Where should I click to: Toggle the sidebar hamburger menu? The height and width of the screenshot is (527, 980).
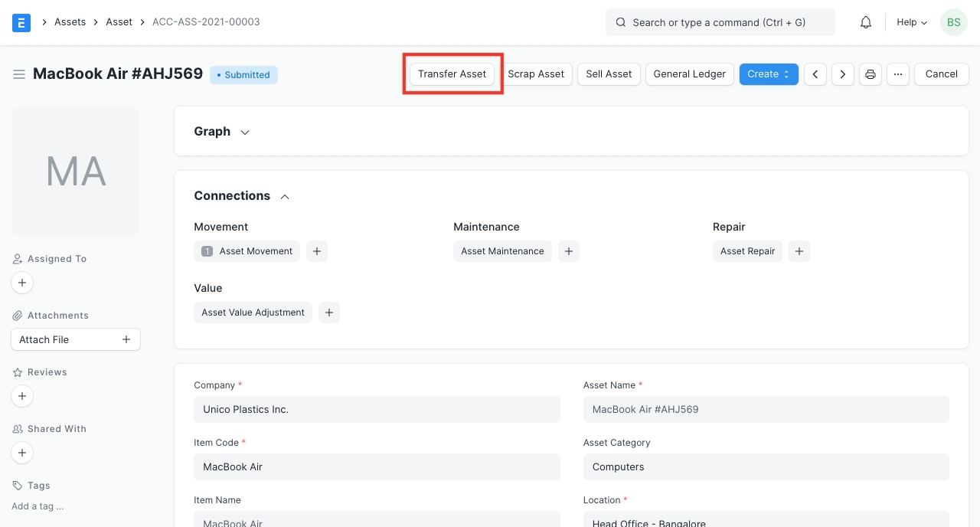(x=19, y=74)
